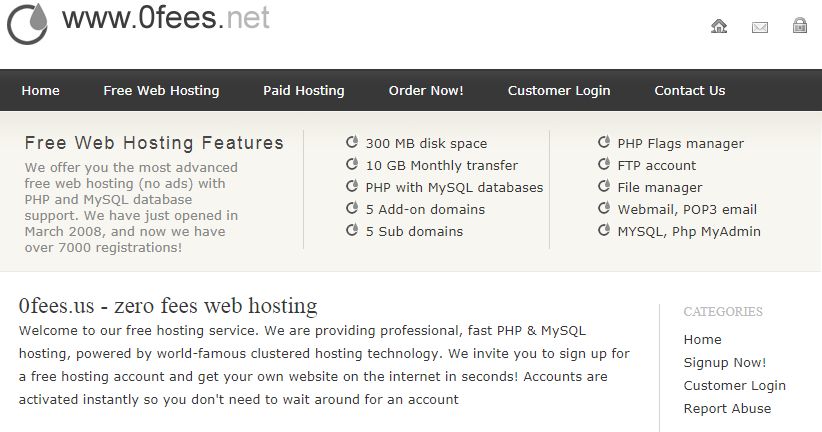Open Home in the navigation bar
The height and width of the screenshot is (432, 822).
pos(40,90)
